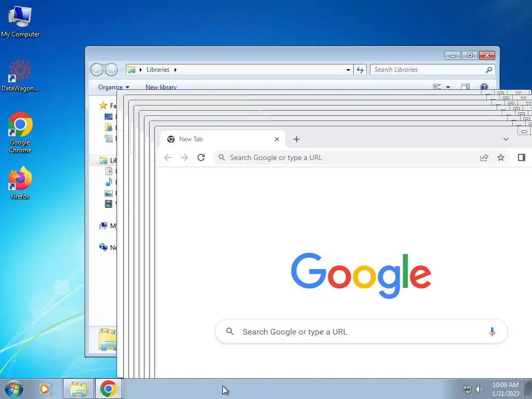Click Show desktop strip at taskbar end
Image resolution: width=532 pixels, height=399 pixels.
click(x=528, y=389)
